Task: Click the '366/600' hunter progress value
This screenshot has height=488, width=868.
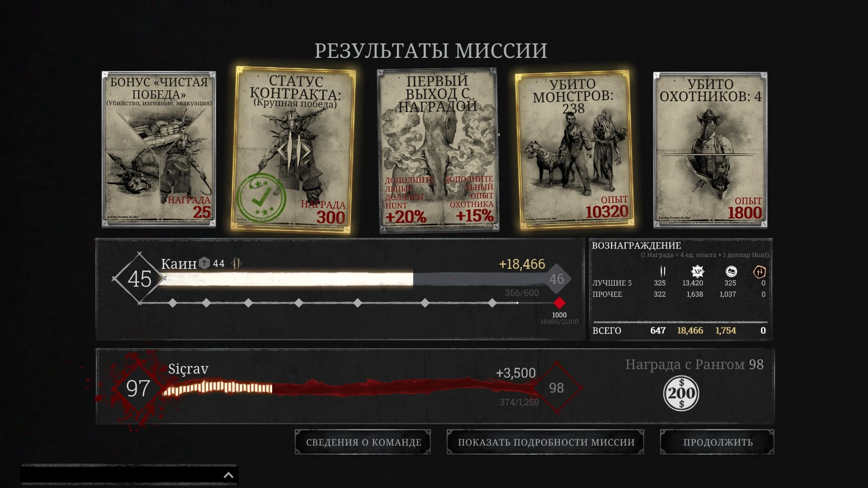Action: tap(522, 293)
